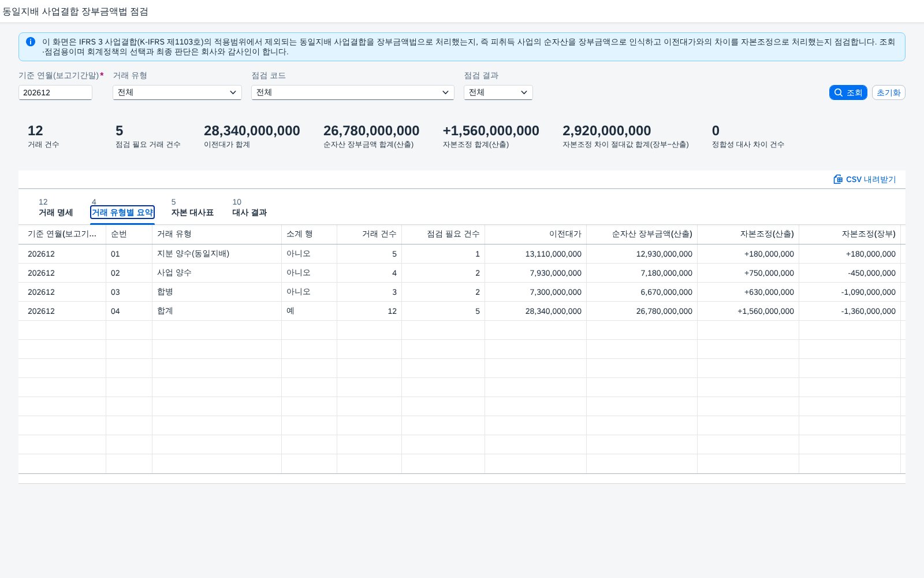Click the magnifier icon in the 조회 button
924x578 pixels.
click(x=839, y=92)
